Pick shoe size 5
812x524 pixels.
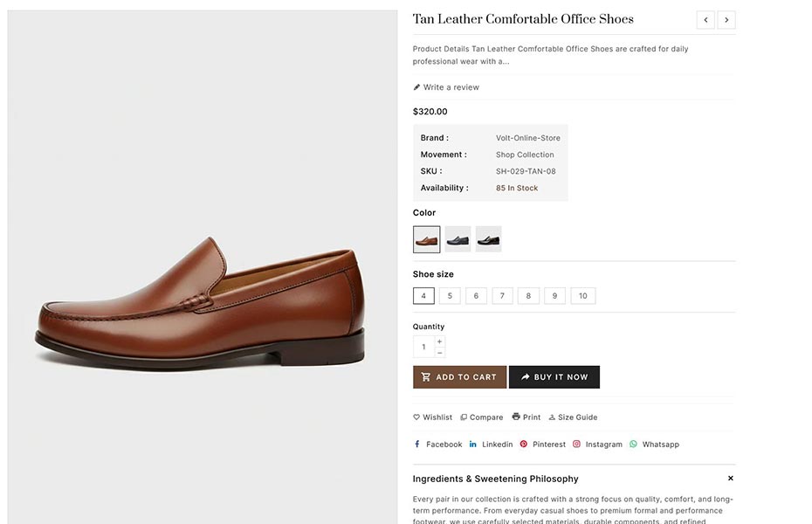(450, 296)
